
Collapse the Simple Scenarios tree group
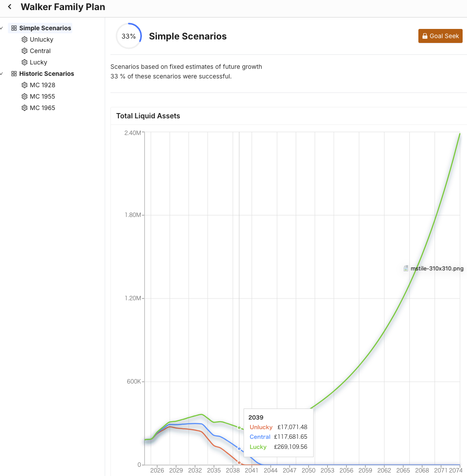2,28
